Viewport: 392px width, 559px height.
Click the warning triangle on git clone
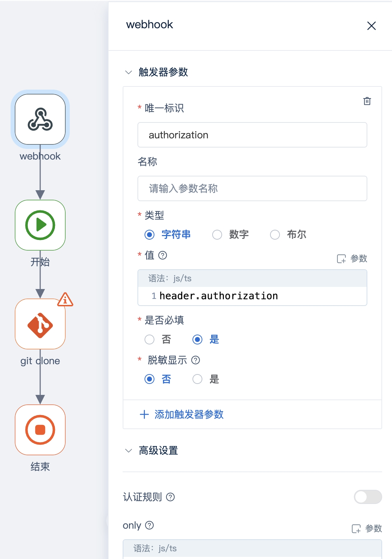click(65, 299)
